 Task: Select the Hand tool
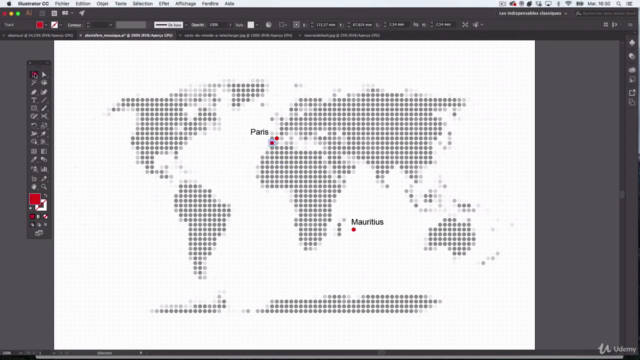coord(34,187)
